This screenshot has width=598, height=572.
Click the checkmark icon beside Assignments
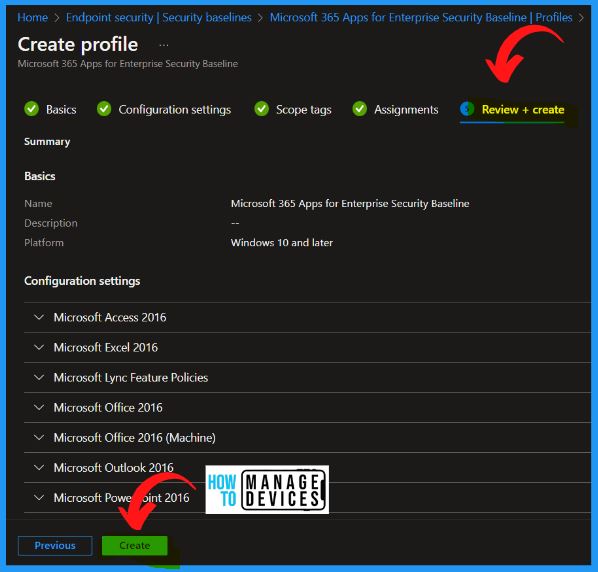[x=360, y=109]
